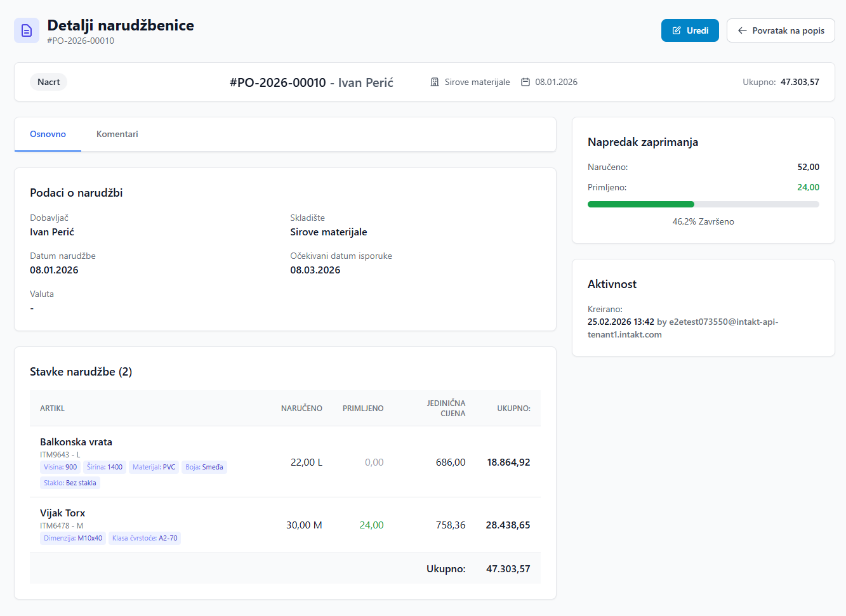The image size is (846, 616).
Task: Click the back arrow icon for list return
Action: pos(742,30)
